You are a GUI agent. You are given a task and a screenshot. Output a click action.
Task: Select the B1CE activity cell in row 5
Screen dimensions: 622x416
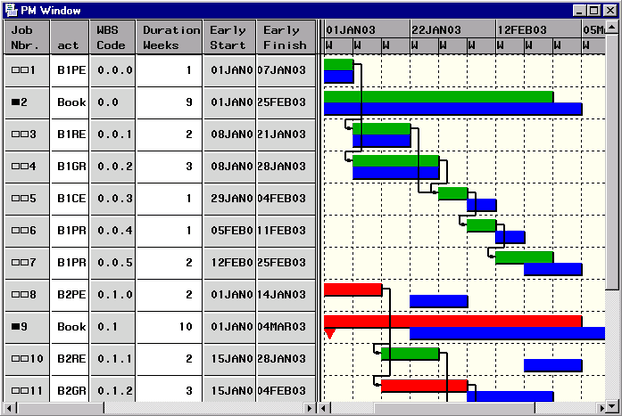(x=71, y=198)
